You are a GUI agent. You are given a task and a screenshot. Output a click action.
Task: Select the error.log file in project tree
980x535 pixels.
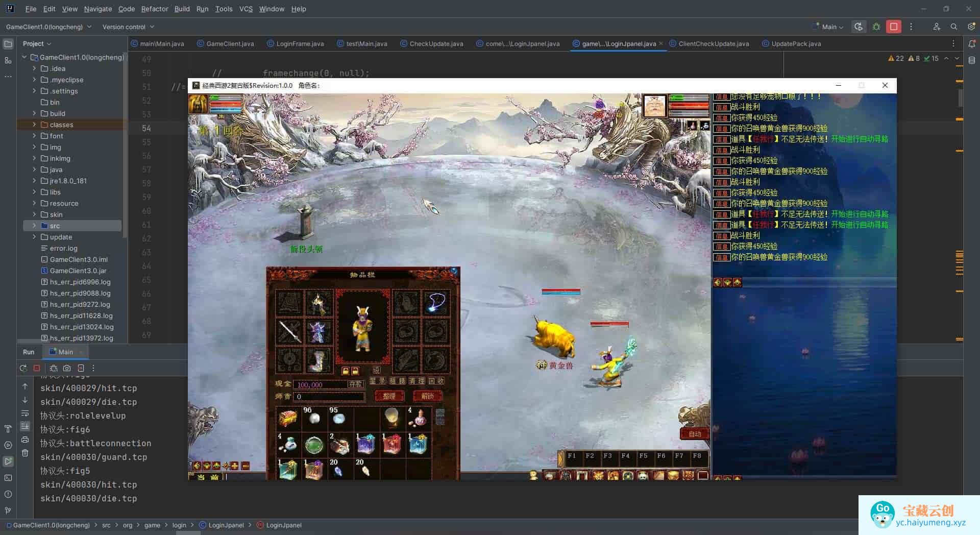tap(63, 248)
